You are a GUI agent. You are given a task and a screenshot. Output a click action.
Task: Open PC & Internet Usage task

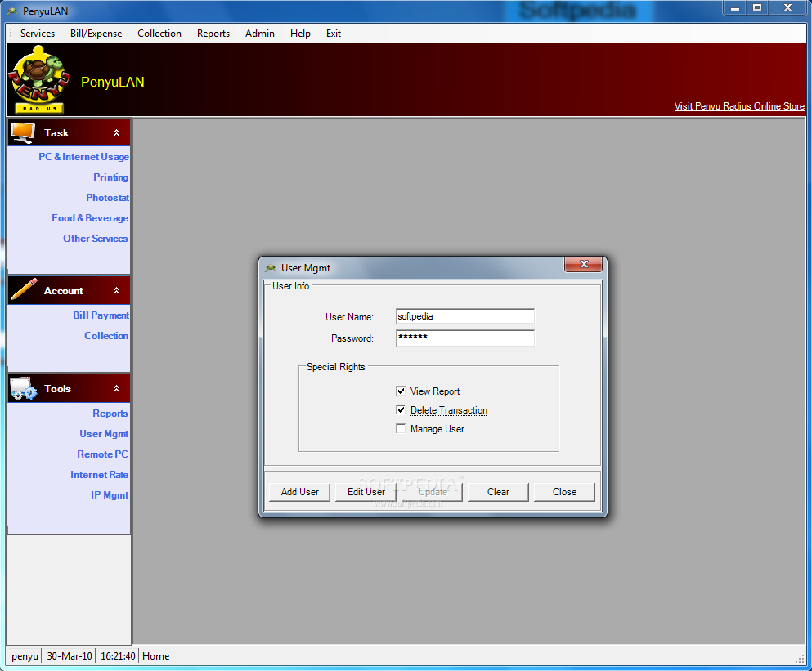point(83,156)
